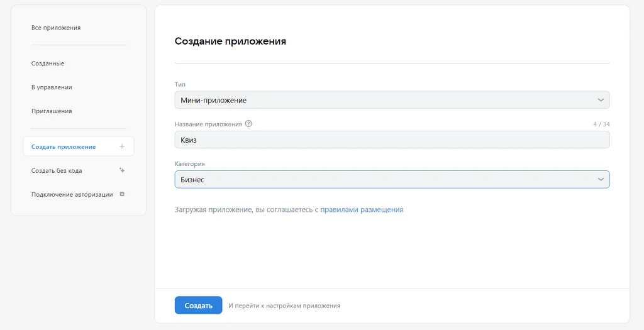Click the 4 / 34 character counter
Image resolution: width=644 pixels, height=330 pixels.
pos(601,124)
